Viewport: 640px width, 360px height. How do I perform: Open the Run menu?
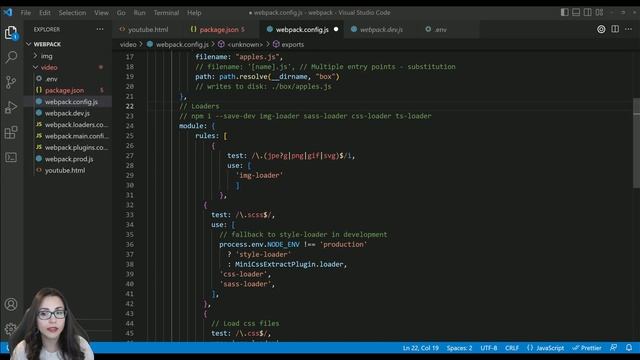140,13
